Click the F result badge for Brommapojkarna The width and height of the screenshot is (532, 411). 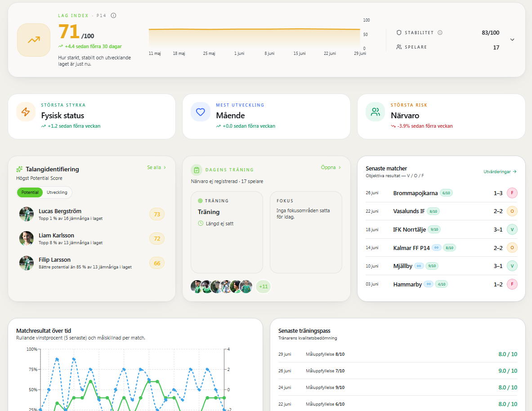tap(512, 193)
